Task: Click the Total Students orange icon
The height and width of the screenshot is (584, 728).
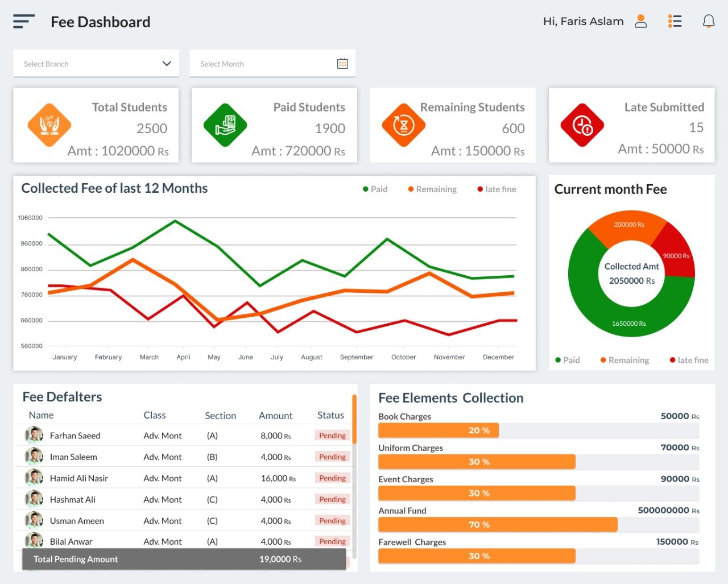Action: tap(49, 125)
